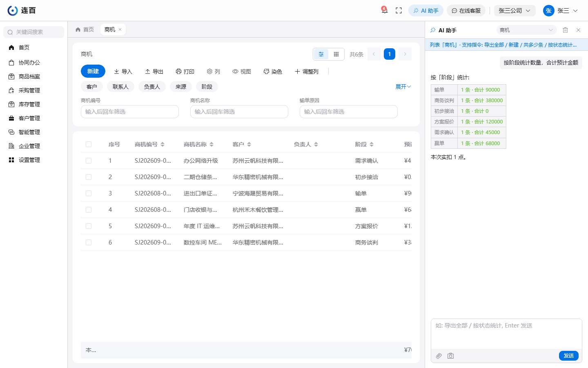Click the 调整列 adjust columns button
This screenshot has width=588, height=368.
click(307, 72)
